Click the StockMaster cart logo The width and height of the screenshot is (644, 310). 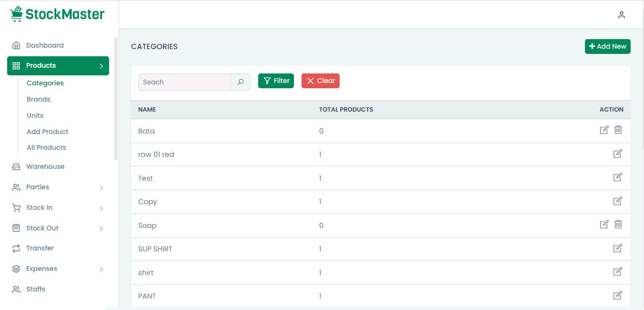(x=16, y=14)
